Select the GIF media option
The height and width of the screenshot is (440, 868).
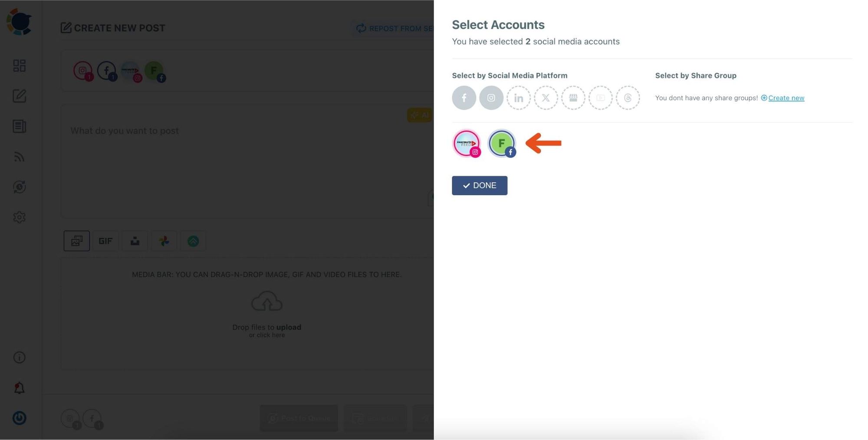[x=105, y=241]
